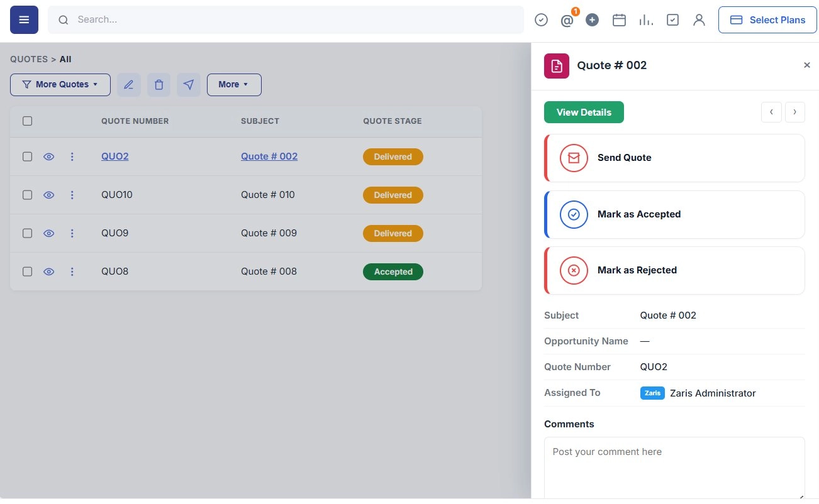Click the quick create plus icon
The height and width of the screenshot is (504, 819).
(x=592, y=20)
